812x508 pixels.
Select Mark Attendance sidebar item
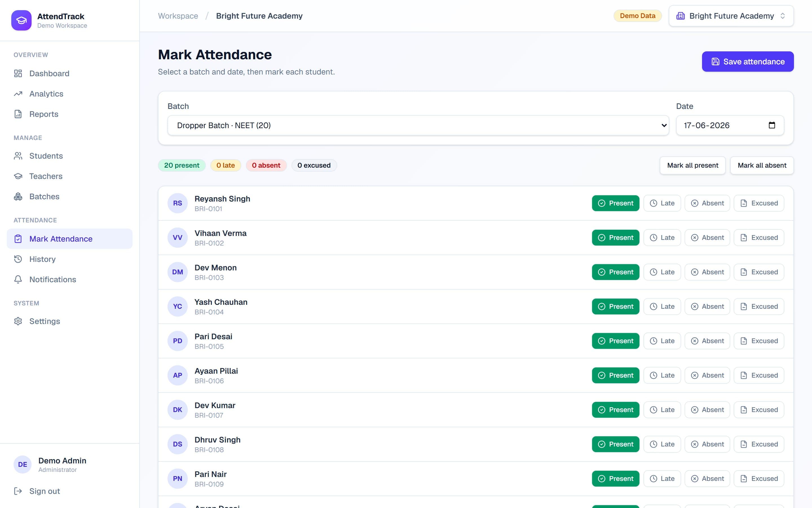[x=69, y=239]
